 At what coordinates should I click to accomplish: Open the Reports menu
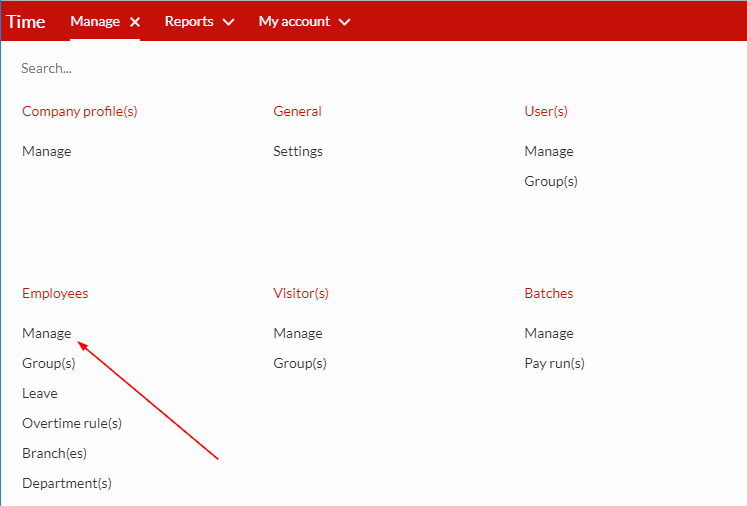(x=189, y=21)
